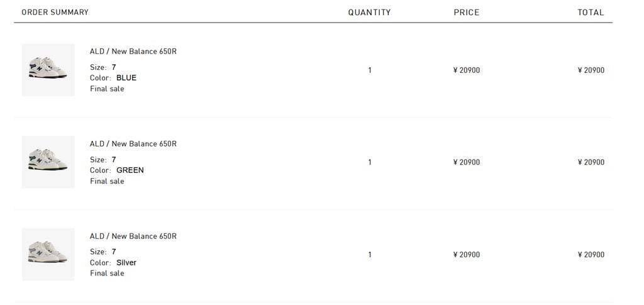Click the BLUE color value
Image resolution: width=644 pixels, height=305 pixels.
tap(126, 78)
